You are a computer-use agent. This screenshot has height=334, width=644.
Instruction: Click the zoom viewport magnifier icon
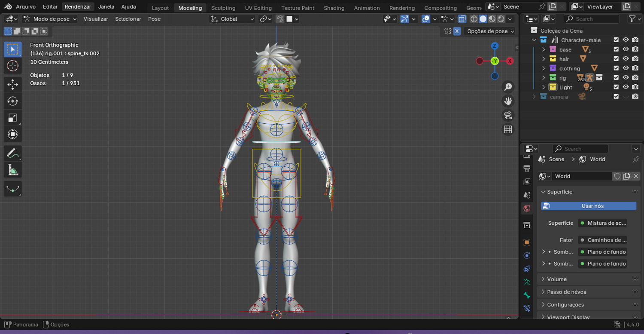(x=508, y=87)
